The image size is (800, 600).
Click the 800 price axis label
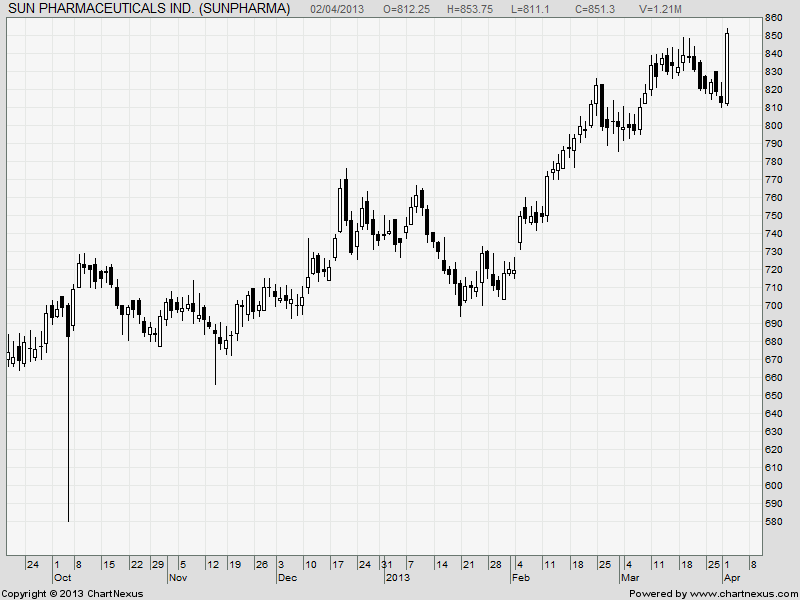point(773,126)
